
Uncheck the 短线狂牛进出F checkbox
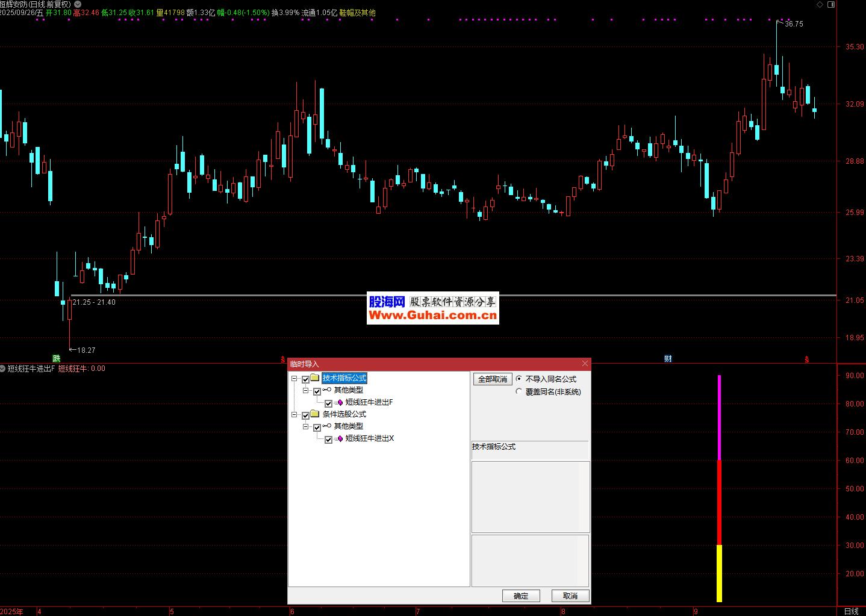[x=328, y=403]
